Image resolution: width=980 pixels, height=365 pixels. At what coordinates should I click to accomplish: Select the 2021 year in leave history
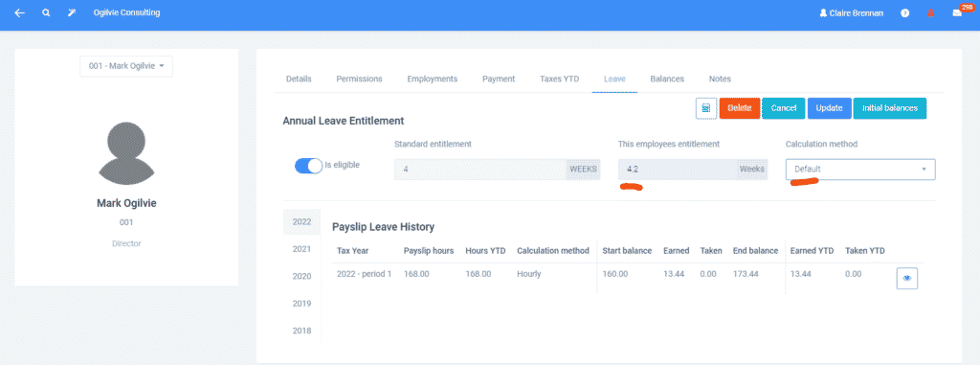point(301,248)
